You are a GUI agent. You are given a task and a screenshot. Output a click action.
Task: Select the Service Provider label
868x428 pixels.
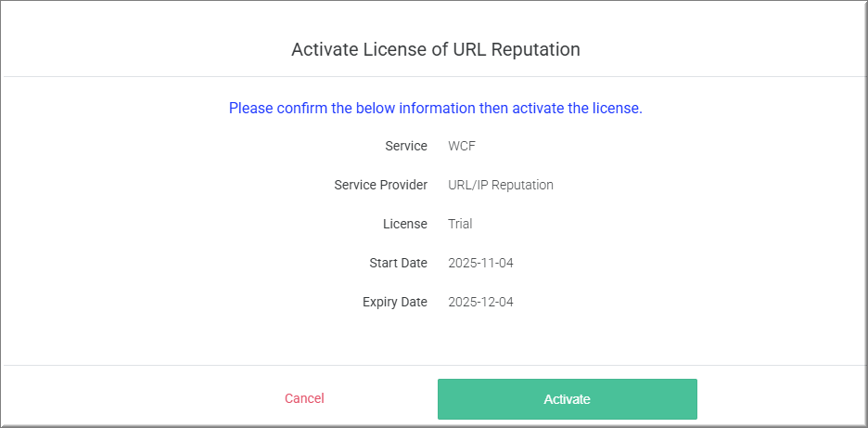coord(380,185)
